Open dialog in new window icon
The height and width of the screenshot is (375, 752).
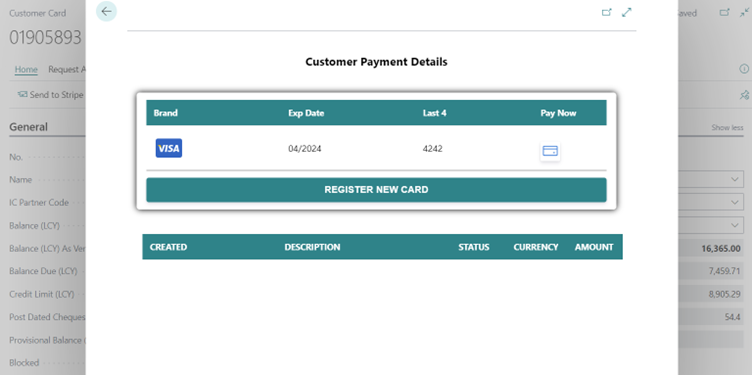click(x=607, y=12)
